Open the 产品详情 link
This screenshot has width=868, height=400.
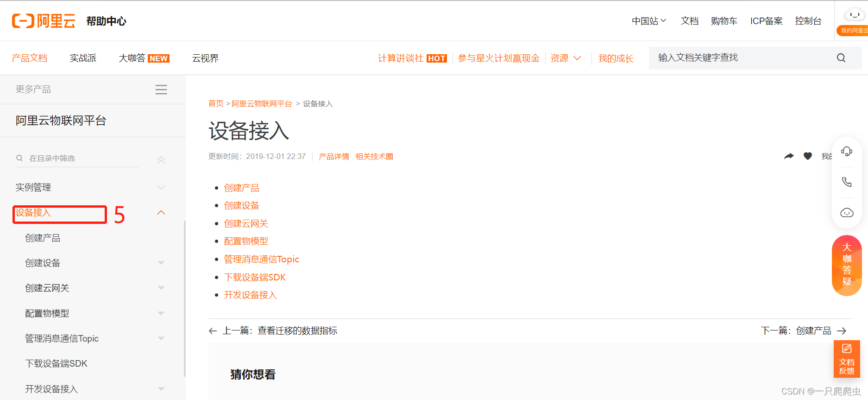pos(334,157)
